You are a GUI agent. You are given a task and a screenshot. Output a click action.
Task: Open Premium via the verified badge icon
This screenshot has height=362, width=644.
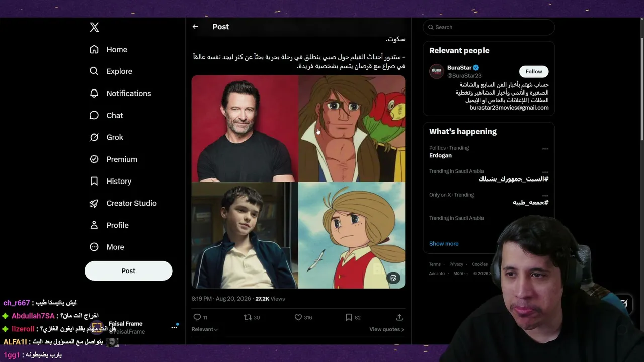(x=94, y=159)
